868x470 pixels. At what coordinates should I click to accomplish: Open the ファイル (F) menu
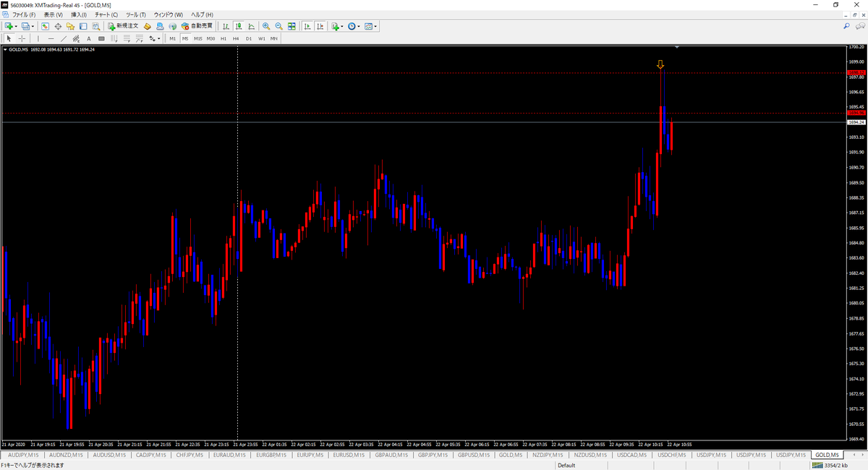click(24, 14)
